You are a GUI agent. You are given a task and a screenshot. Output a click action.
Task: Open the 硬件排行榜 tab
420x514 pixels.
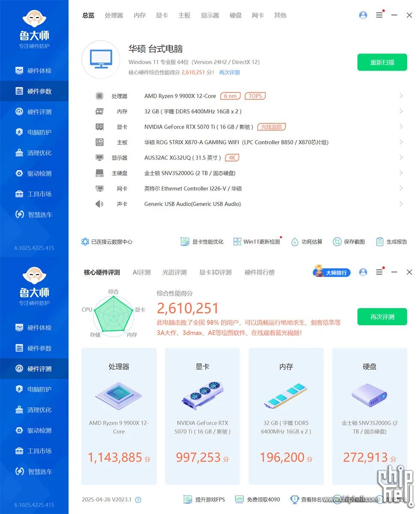[x=260, y=272]
